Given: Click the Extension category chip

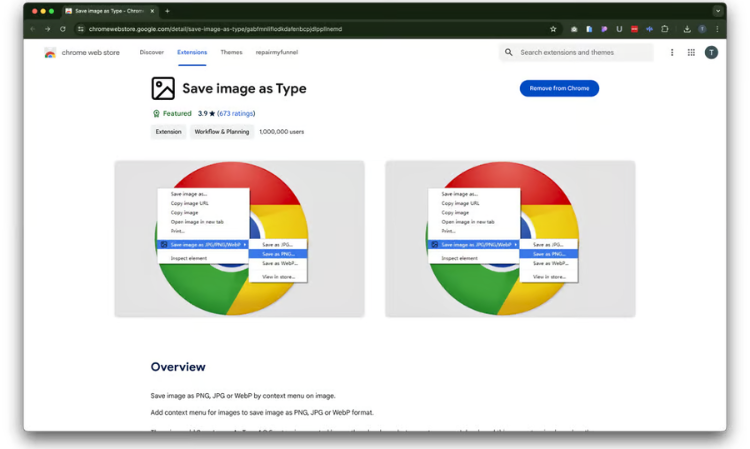Looking at the screenshot, I should 168,131.
